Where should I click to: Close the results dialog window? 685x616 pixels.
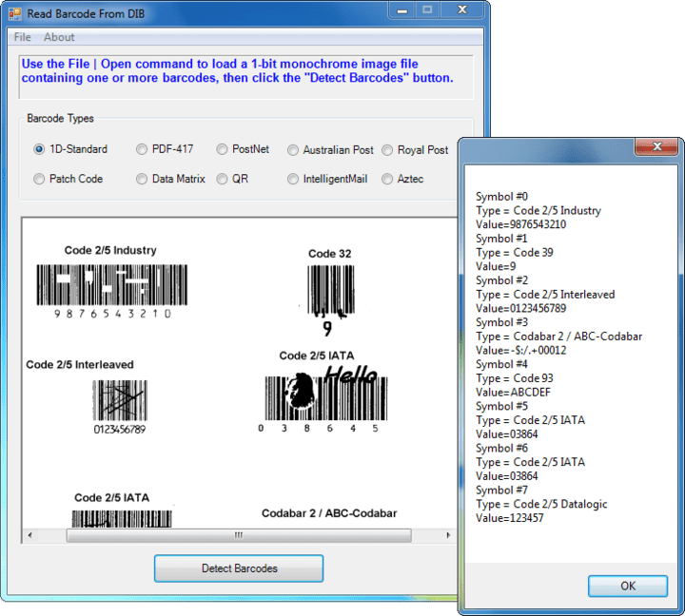656,146
